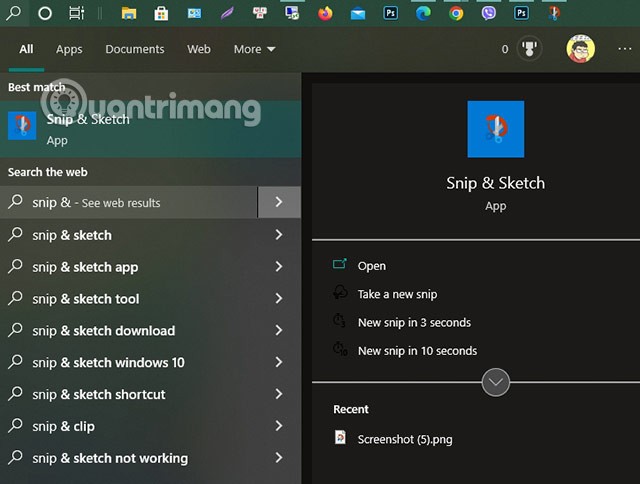Expand the More dropdown
The image size is (640, 484).
(x=254, y=49)
